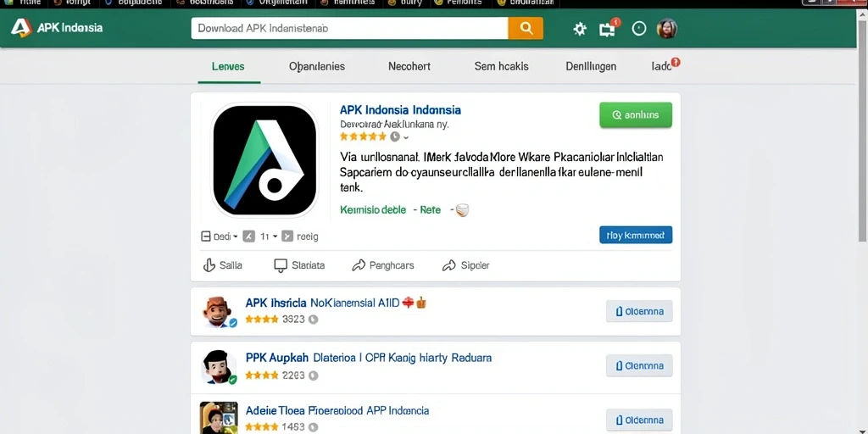Open 'PPK Aupkah Dlaterioa' title link
Screen dimensions: 868x434
pyautogui.click(x=368, y=359)
